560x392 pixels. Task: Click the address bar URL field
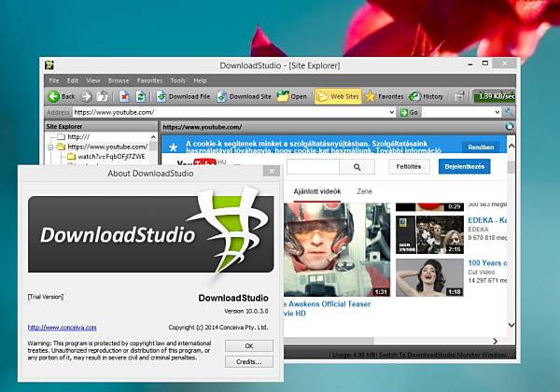[x=231, y=112]
